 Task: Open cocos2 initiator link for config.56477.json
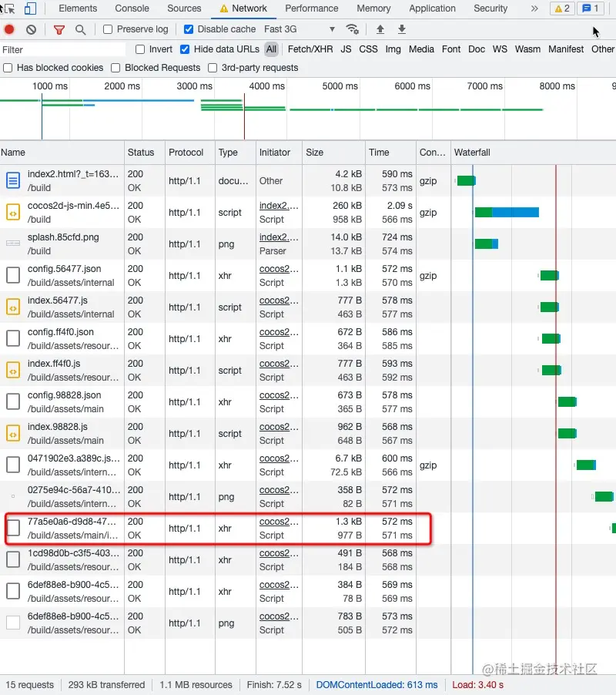[279, 269]
